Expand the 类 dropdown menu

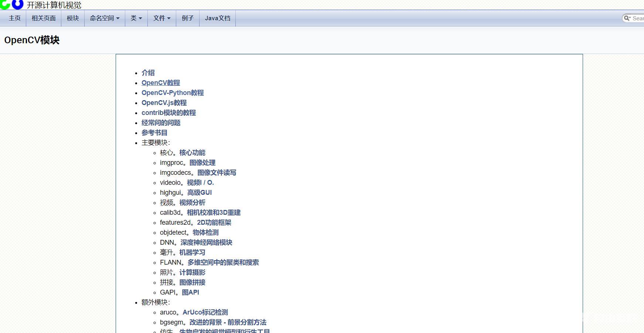click(136, 18)
